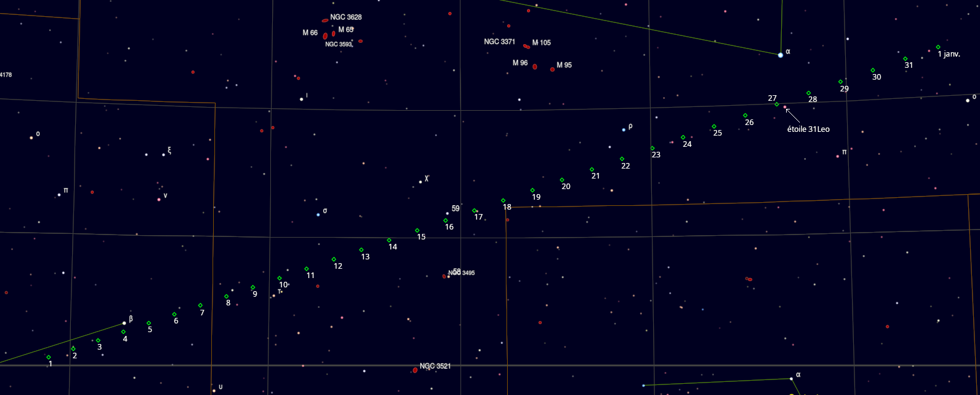Click the white arrow pointing at 31 Leo

coord(793,116)
